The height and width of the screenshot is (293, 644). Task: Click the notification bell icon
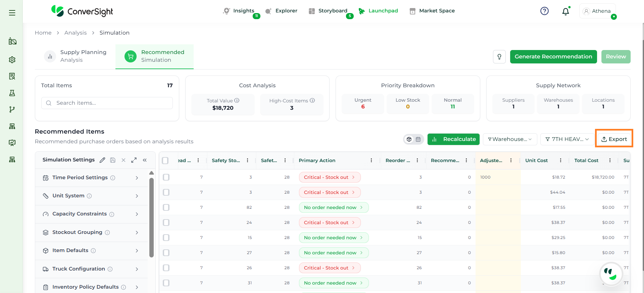pos(565,11)
